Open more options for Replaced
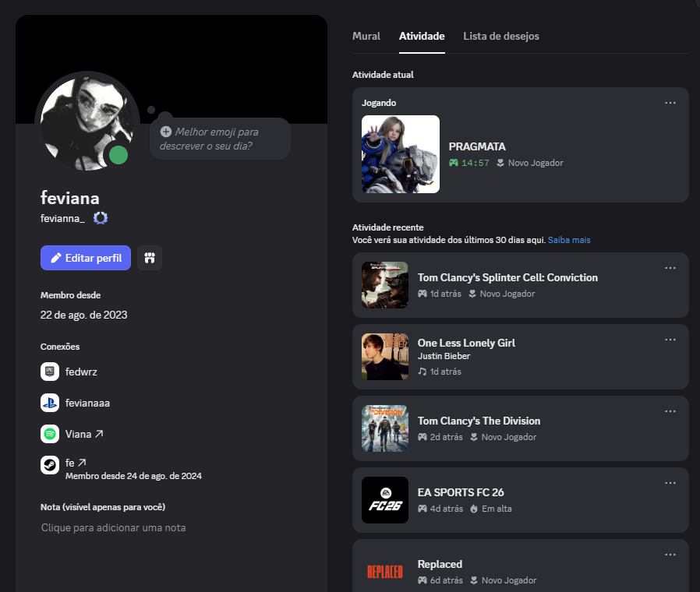 pos(670,555)
